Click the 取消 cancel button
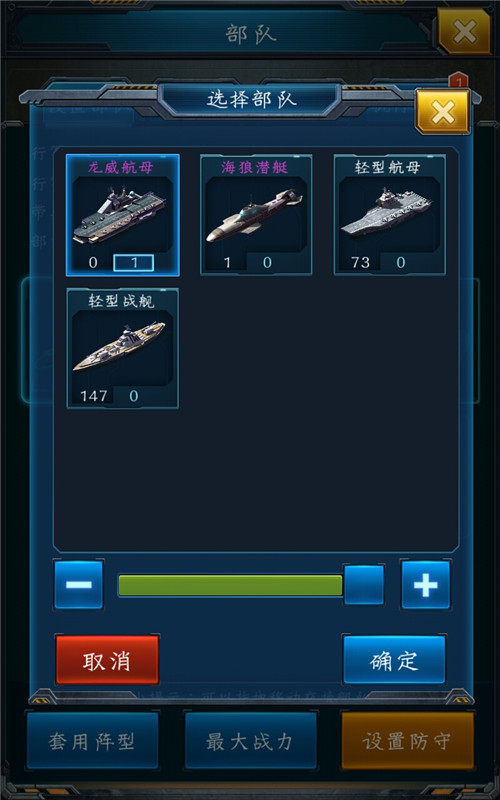Screen dimensions: 500x800 (x=107, y=660)
